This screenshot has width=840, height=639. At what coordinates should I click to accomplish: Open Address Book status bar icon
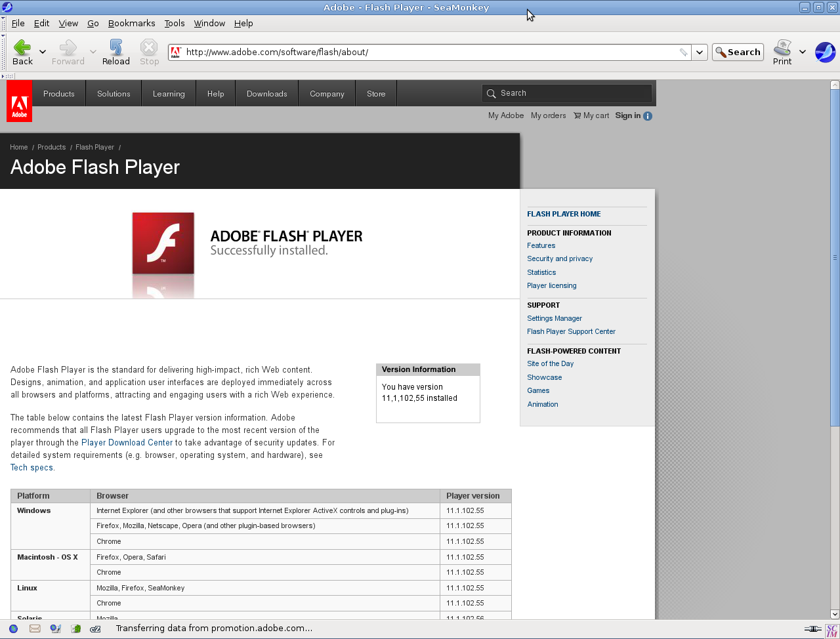(x=76, y=629)
